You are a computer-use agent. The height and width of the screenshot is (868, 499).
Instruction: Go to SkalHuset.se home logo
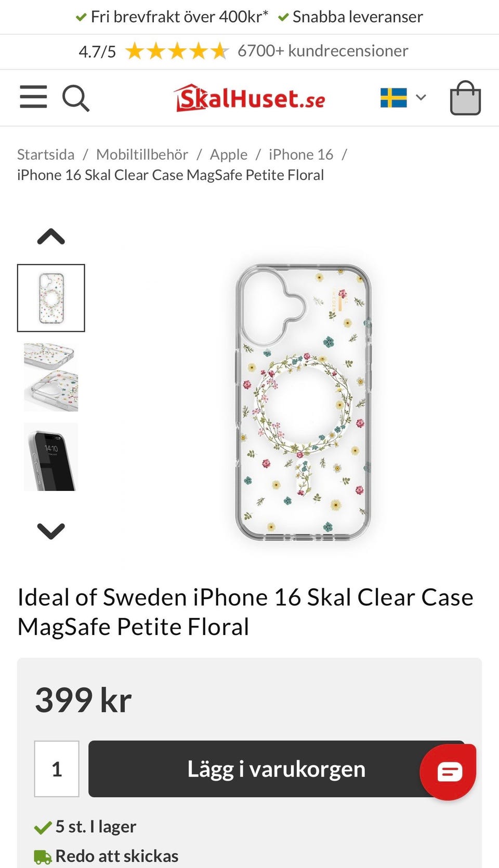[x=250, y=98]
